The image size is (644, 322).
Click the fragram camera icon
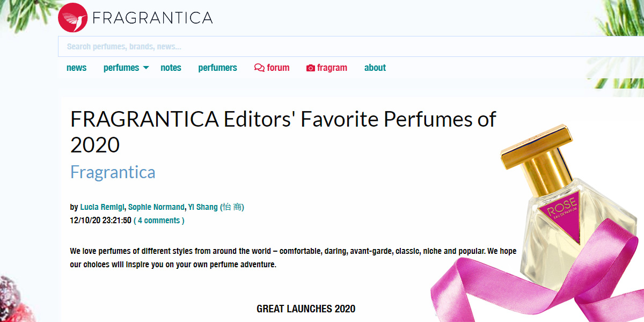click(x=310, y=68)
